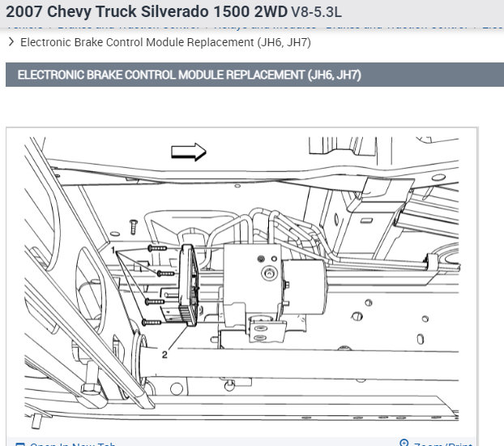
Task: Click the 'V8-5.3L' engine label
Action: [316, 12]
